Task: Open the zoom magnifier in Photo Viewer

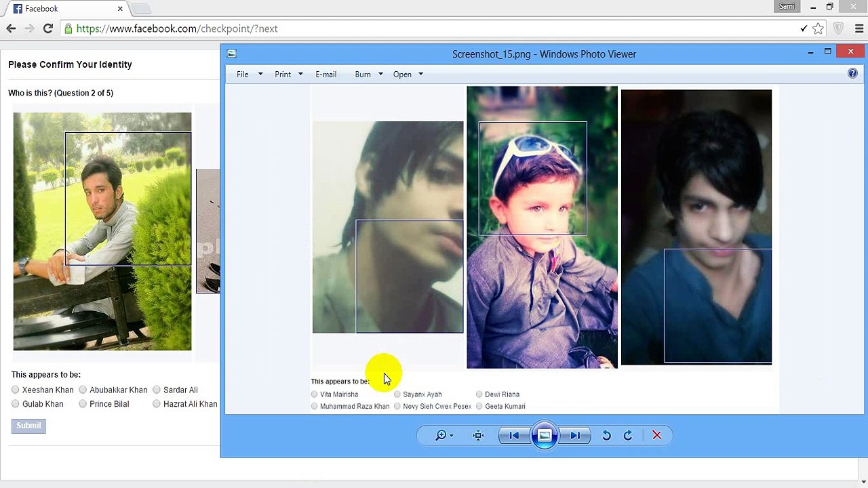Action: (441, 435)
